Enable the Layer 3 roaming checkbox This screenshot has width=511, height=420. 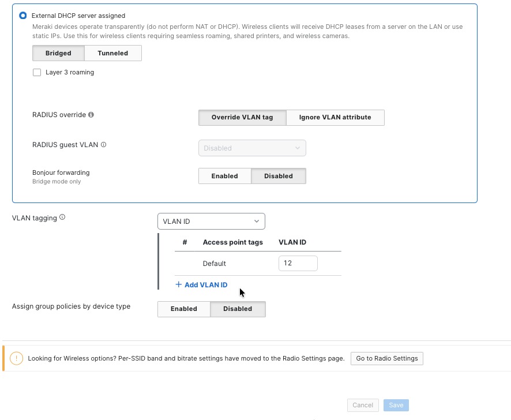[x=37, y=72]
